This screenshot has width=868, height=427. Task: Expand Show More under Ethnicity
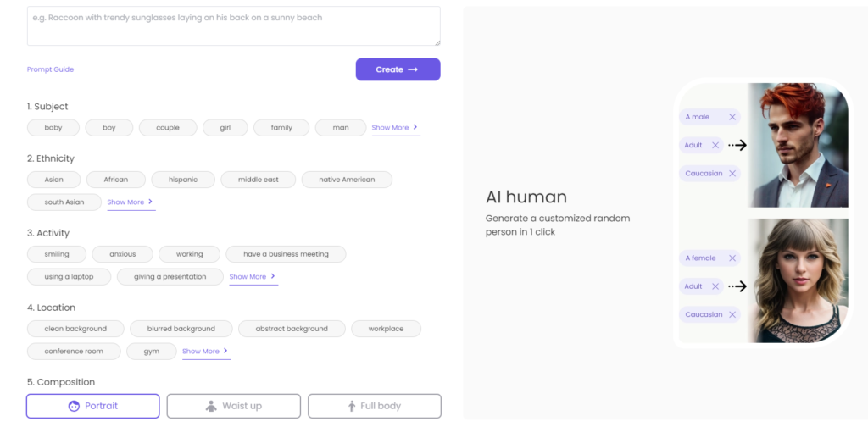[130, 202]
